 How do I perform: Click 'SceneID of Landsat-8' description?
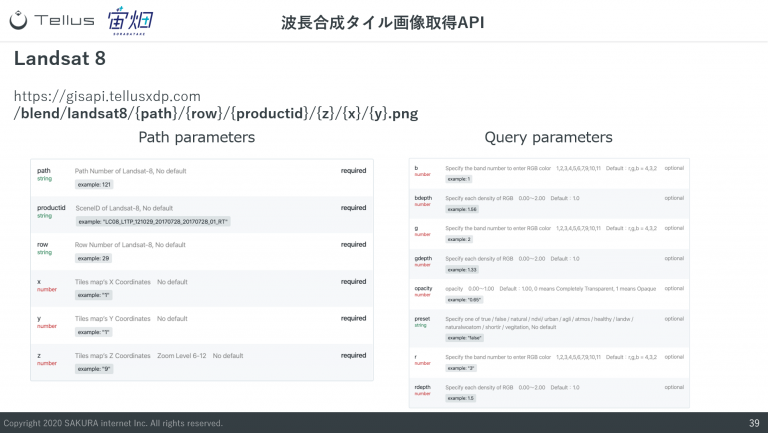click(124, 208)
